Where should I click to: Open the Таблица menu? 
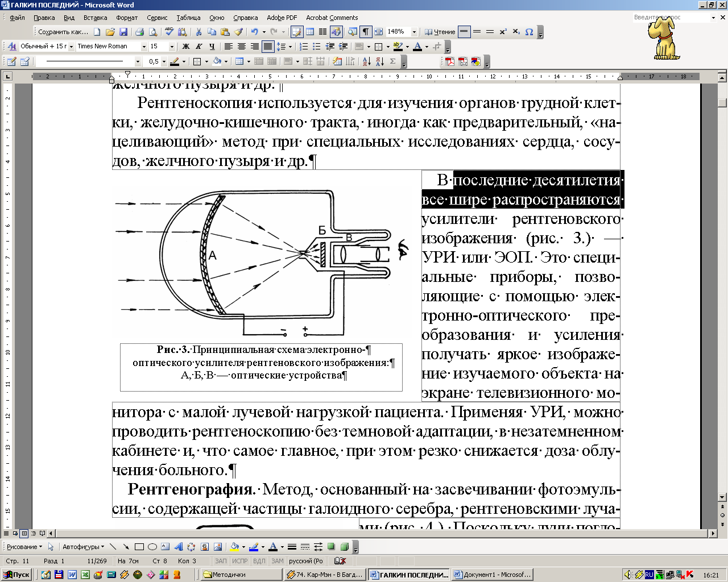188,18
